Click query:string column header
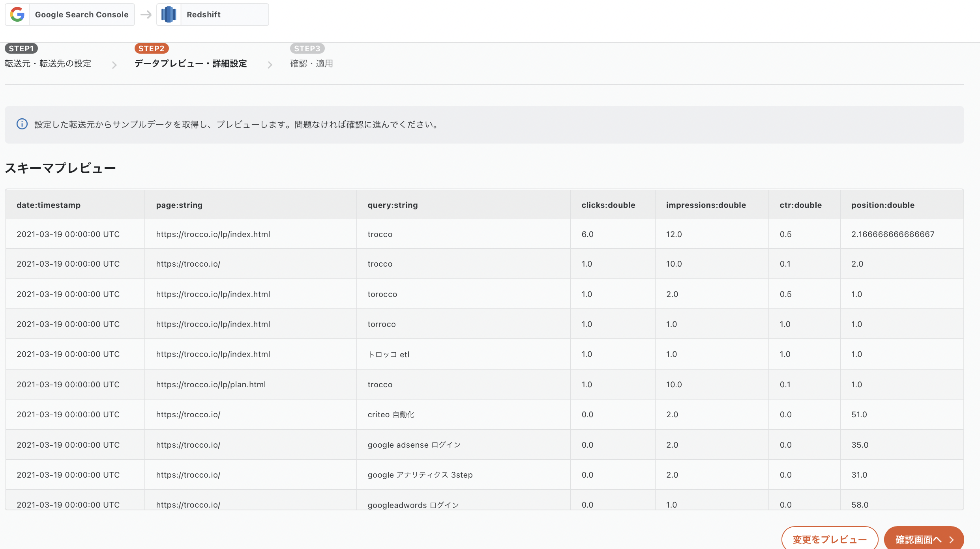The width and height of the screenshot is (980, 549). pyautogui.click(x=393, y=205)
